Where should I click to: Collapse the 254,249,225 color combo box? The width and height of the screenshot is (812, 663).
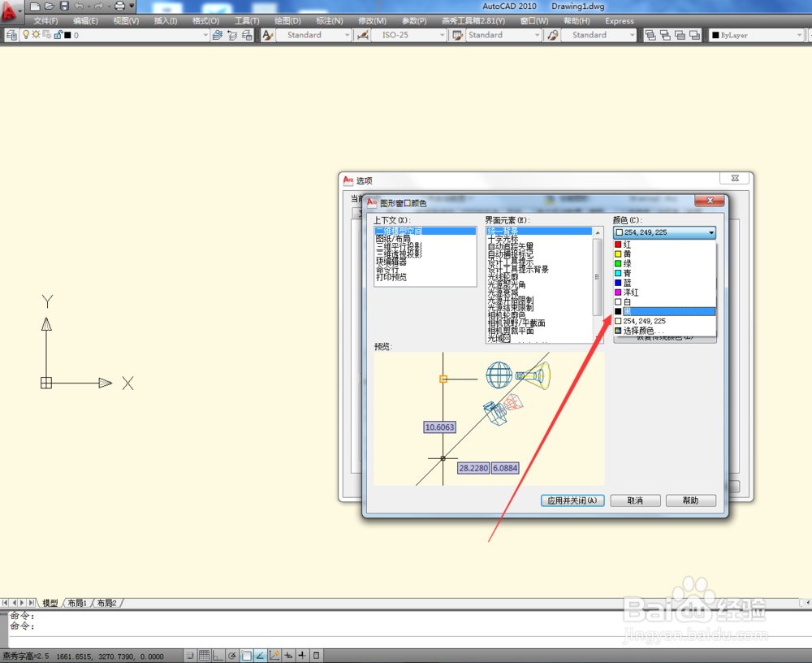point(711,232)
